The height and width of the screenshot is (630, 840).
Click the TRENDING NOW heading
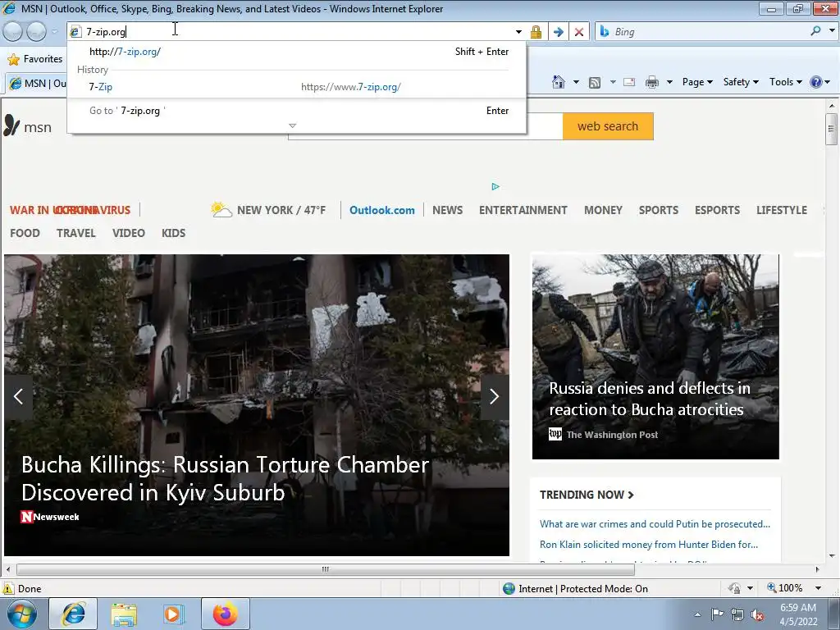587,495
